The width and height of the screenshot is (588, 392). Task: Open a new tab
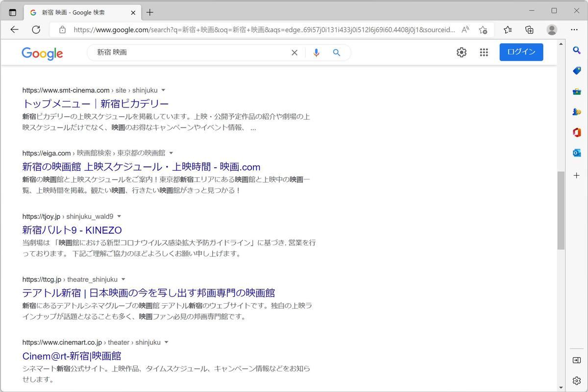coord(150,12)
